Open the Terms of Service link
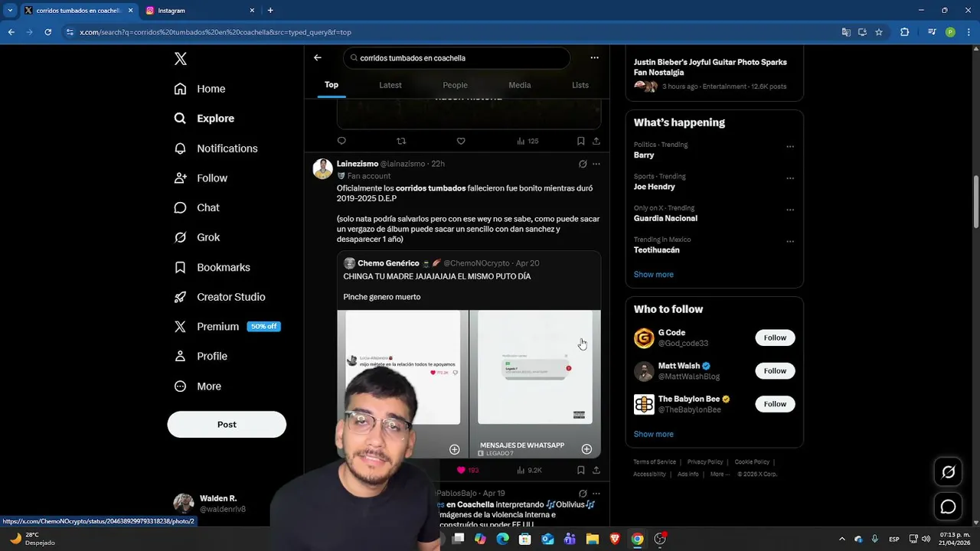 (x=655, y=462)
